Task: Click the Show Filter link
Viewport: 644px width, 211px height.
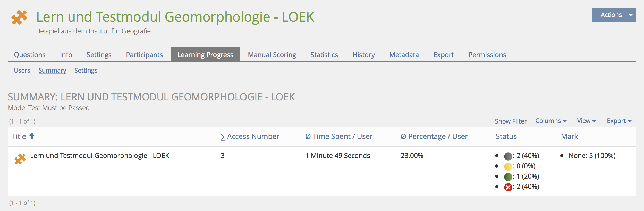Action: click(x=511, y=121)
